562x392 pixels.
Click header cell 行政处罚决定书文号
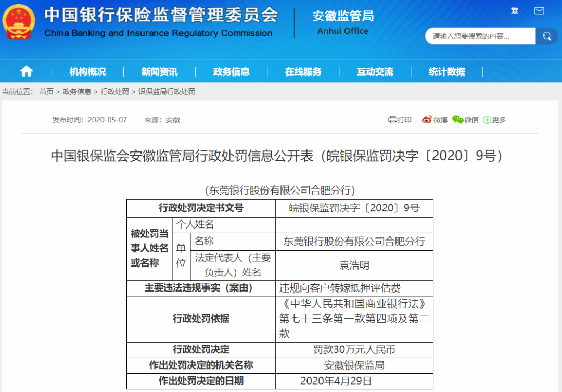pyautogui.click(x=201, y=208)
